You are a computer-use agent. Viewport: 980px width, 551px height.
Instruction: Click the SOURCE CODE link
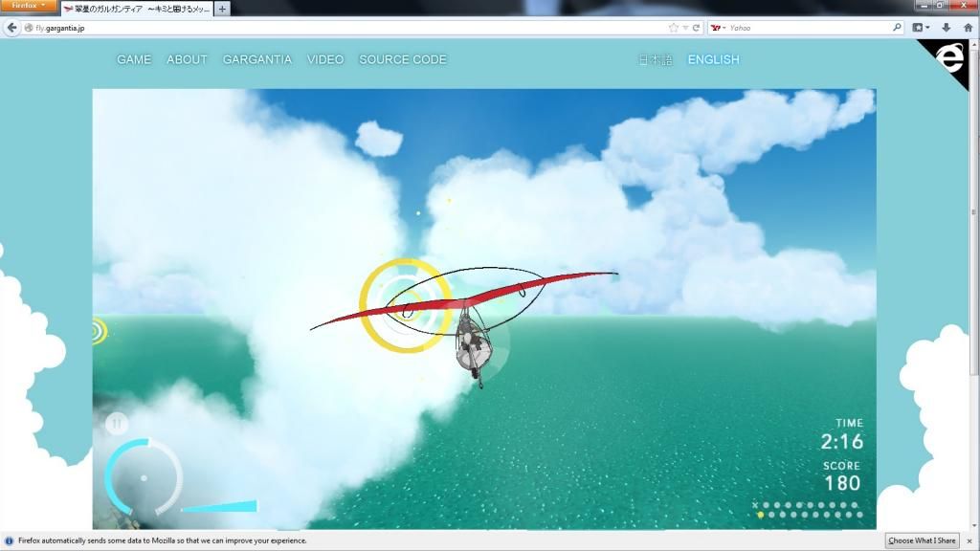click(x=402, y=59)
